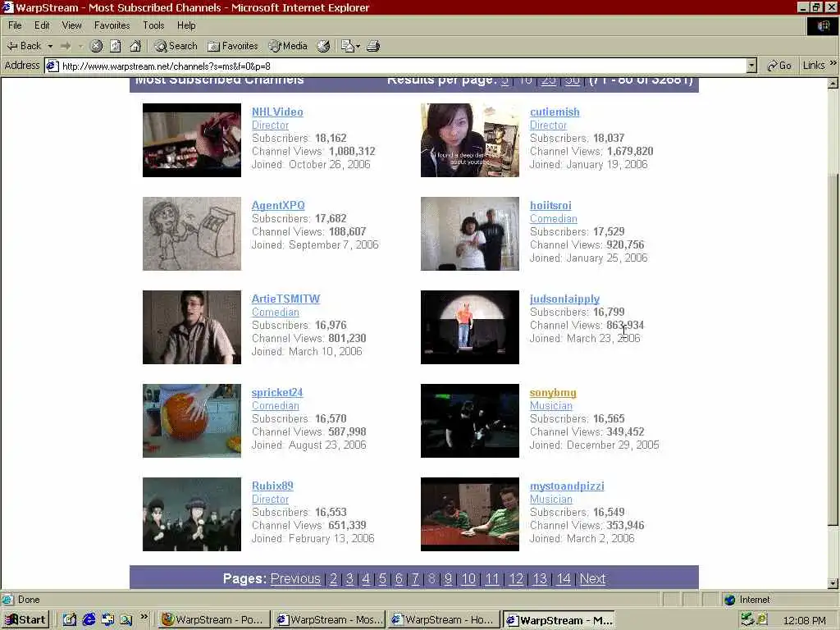Click the NHLVideo video thumbnail
Screen dimensions: 840x630
click(192, 139)
